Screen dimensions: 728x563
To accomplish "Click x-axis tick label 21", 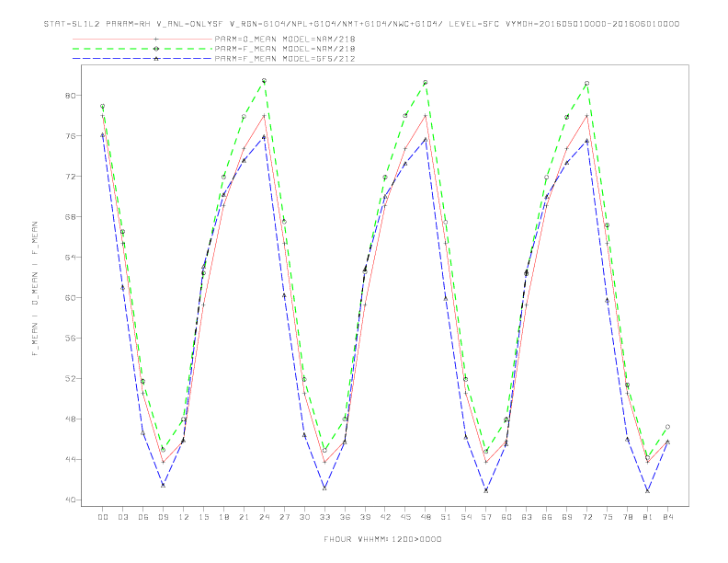I will point(244,517).
